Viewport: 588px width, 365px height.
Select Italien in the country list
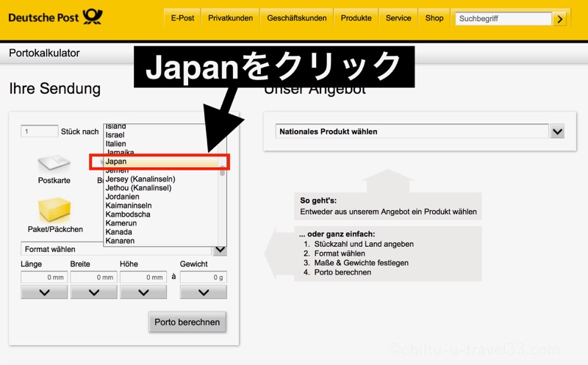(161, 144)
